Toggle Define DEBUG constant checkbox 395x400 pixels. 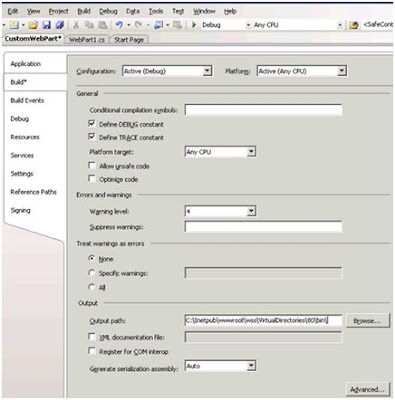coord(92,124)
